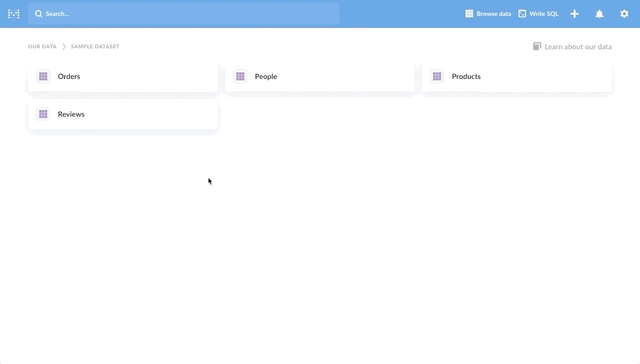Click the People table grid icon
The width and height of the screenshot is (640, 364).
pos(240,76)
